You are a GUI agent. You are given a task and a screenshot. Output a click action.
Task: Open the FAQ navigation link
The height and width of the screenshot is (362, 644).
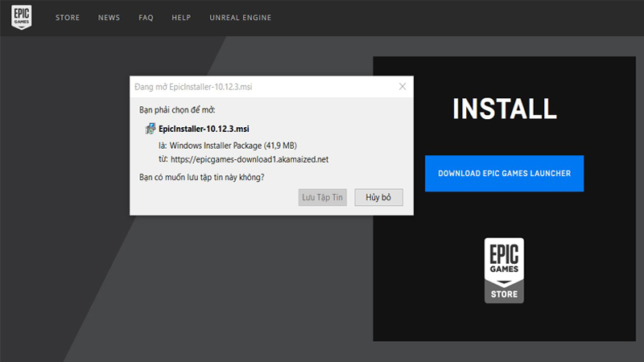pyautogui.click(x=146, y=18)
